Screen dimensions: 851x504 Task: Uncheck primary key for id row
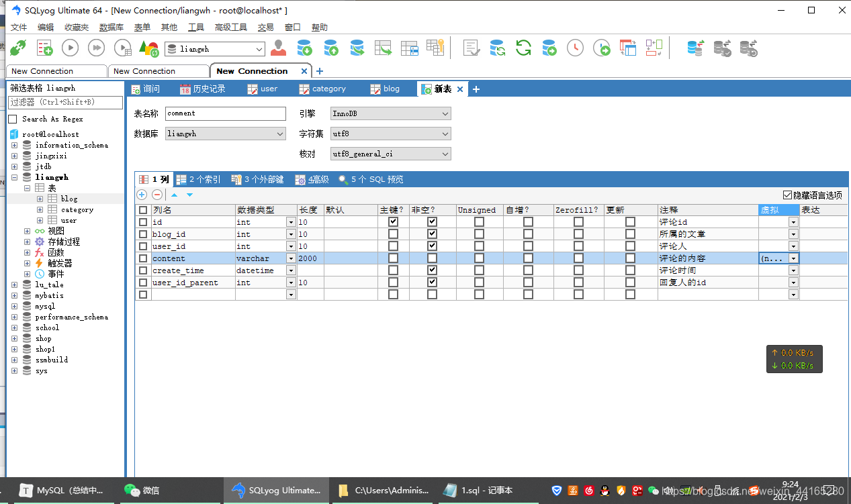pos(393,222)
